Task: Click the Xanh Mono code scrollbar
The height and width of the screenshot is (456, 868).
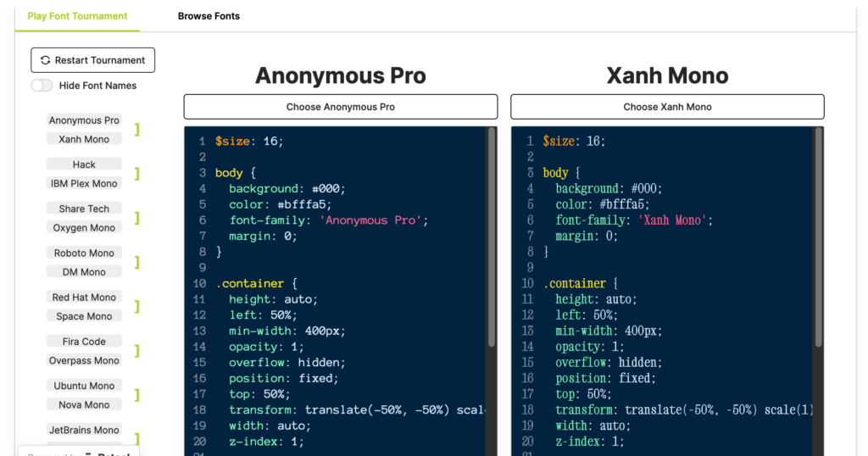Action: click(x=819, y=237)
